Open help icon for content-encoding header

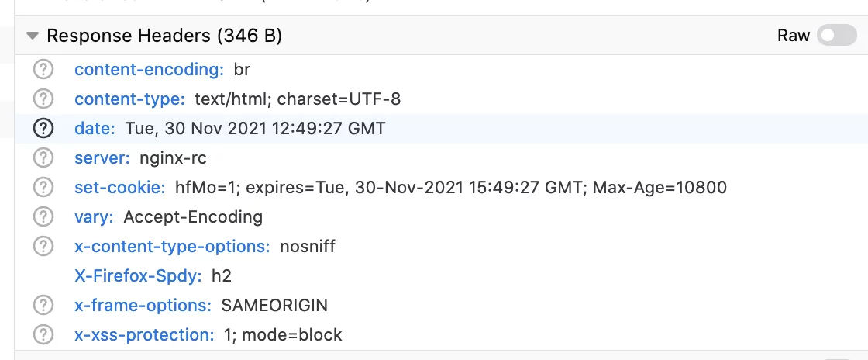click(43, 70)
